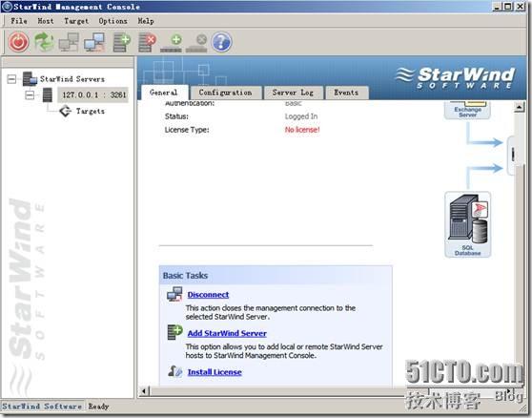Image resolution: width=532 pixels, height=418 pixels.
Task: Collapse the StarWind Servers tree node
Action: [x=11, y=79]
